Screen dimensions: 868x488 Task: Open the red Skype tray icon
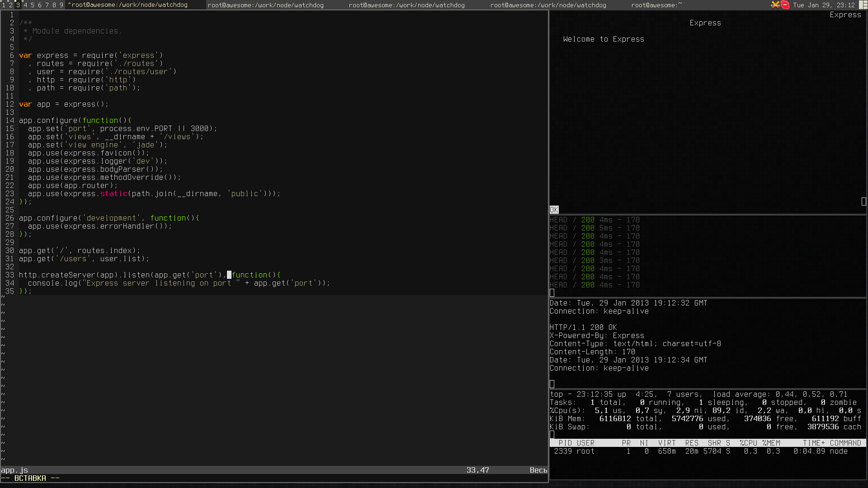coord(785,5)
